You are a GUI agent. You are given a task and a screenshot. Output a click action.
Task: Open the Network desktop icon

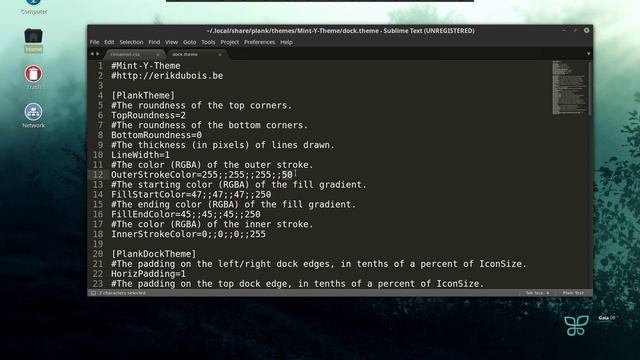[33, 116]
